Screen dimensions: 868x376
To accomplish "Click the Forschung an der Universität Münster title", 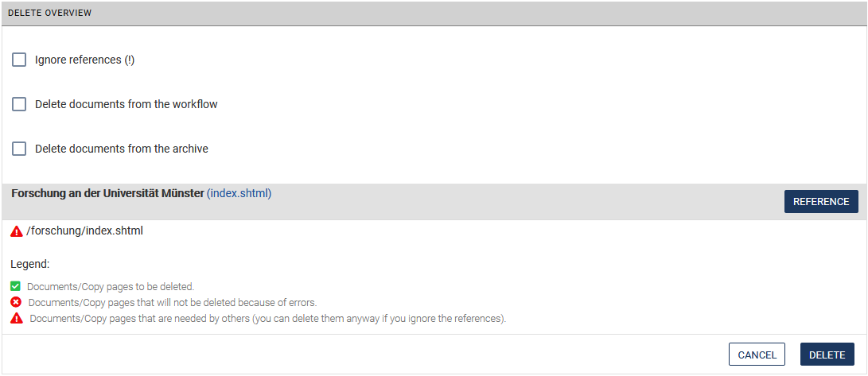I will click(x=107, y=193).
